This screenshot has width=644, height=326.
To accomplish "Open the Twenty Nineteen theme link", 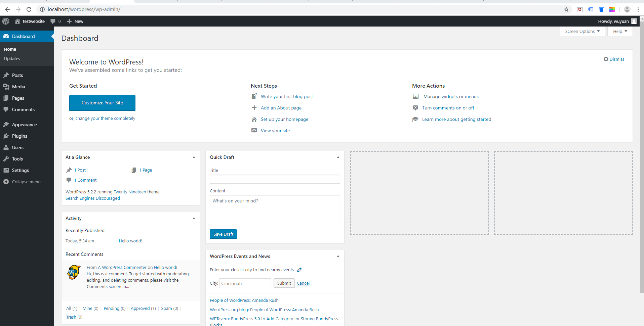I will [x=130, y=192].
